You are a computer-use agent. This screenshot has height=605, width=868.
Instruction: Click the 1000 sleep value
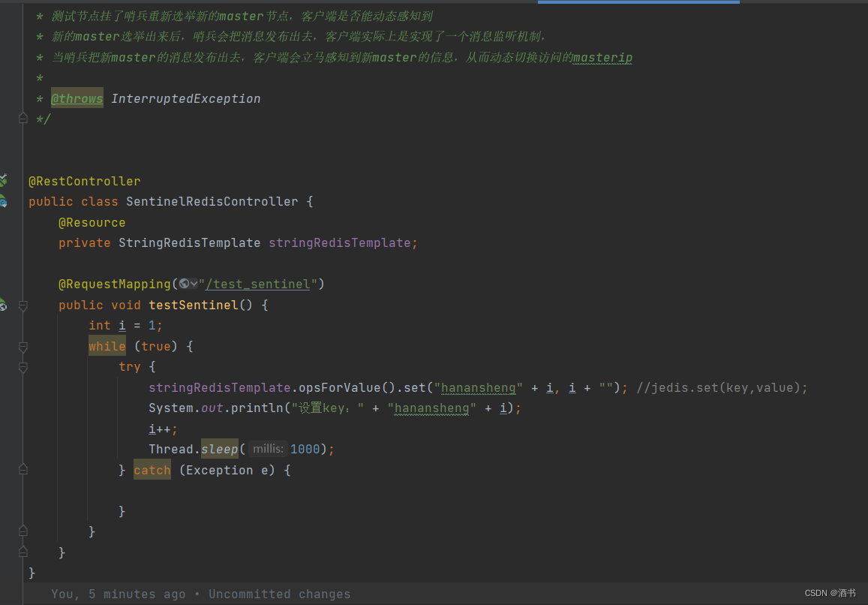[305, 450]
